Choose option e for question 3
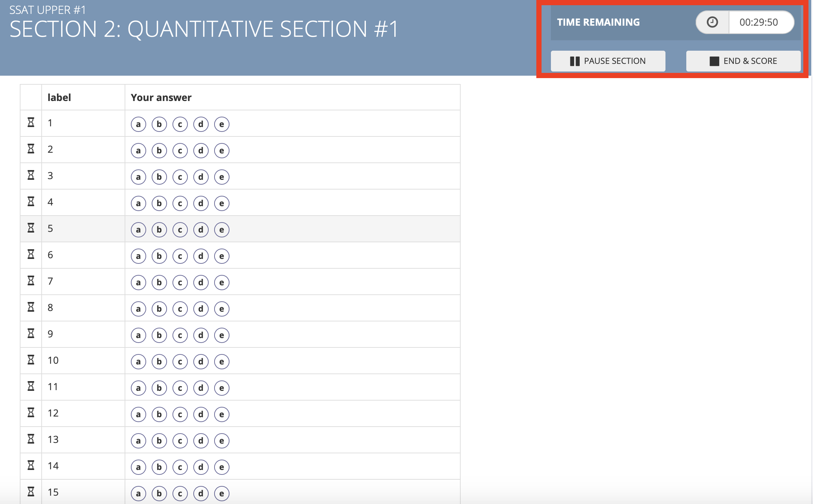813x504 pixels. tap(222, 177)
